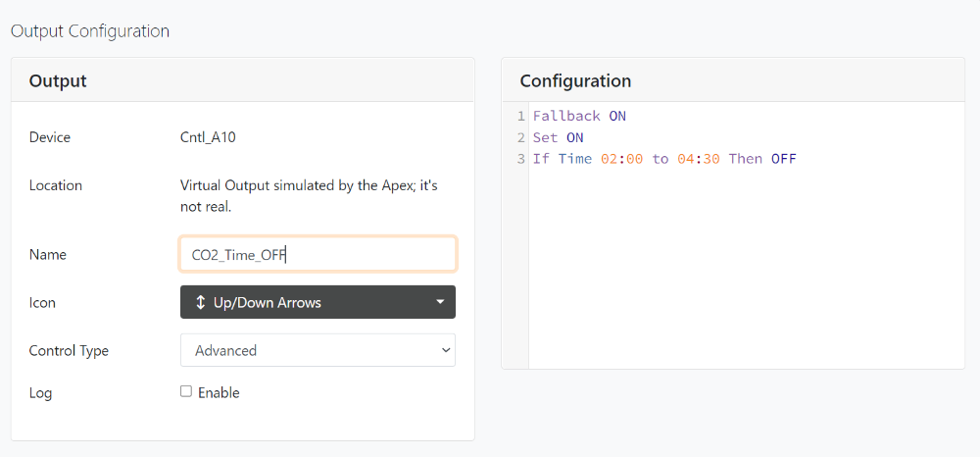This screenshot has width=980, height=457.
Task: Click the "Name" field label
Action: (48, 254)
